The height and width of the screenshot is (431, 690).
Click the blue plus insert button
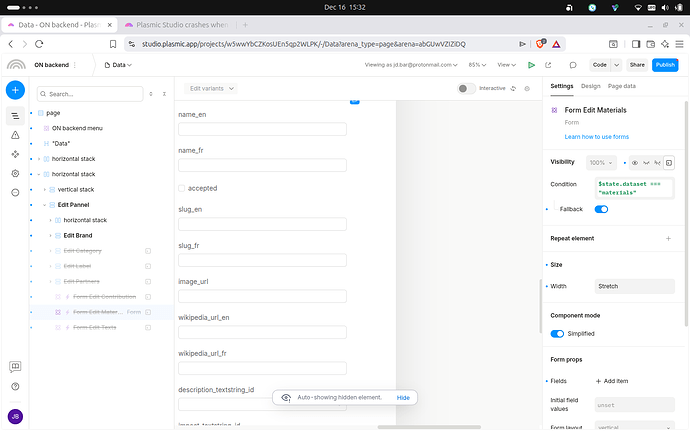coord(15,90)
